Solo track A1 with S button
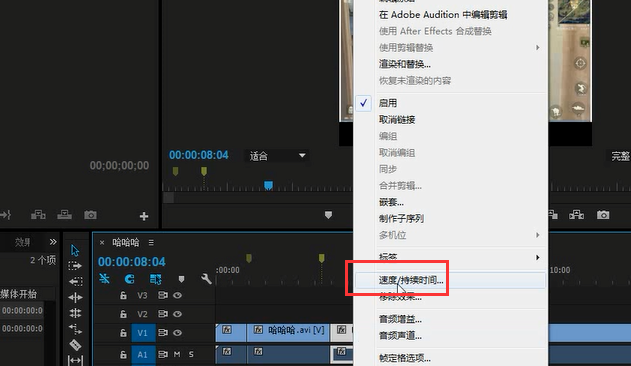Viewport: 631px width, 366px height. pos(191,354)
